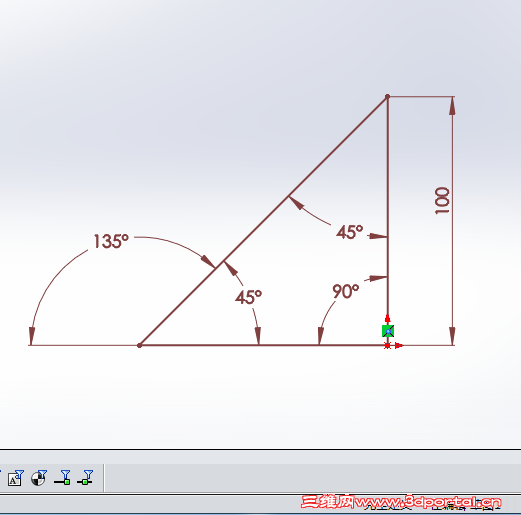Select the 100 vertical length dimension text
The width and height of the screenshot is (521, 515).
442,201
